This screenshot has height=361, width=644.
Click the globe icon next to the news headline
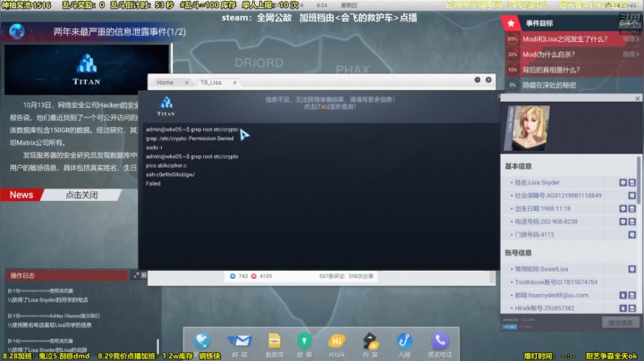coord(17,31)
